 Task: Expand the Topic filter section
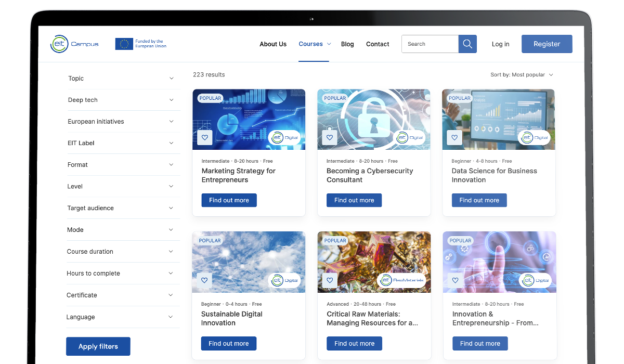[x=123, y=78]
